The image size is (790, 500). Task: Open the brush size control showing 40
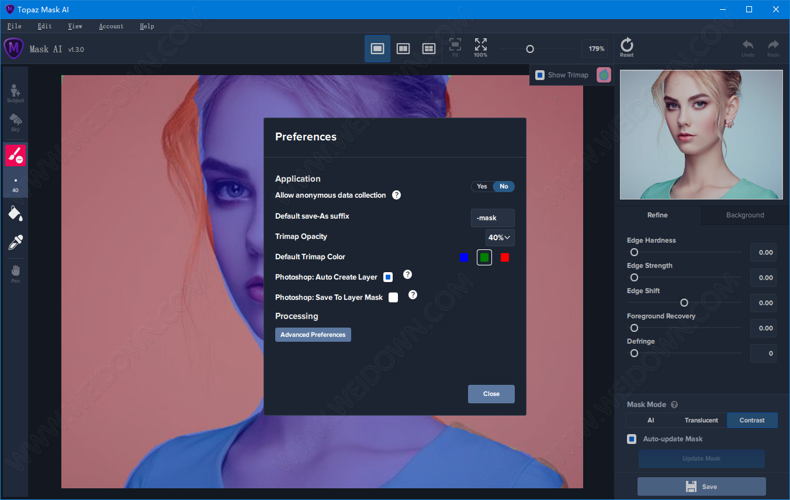click(x=15, y=184)
